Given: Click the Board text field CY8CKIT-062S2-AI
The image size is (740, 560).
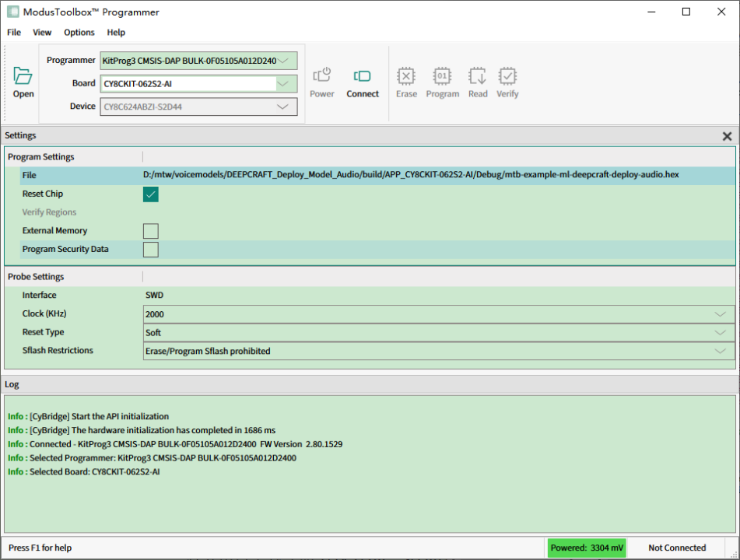Looking at the screenshot, I should coord(188,84).
